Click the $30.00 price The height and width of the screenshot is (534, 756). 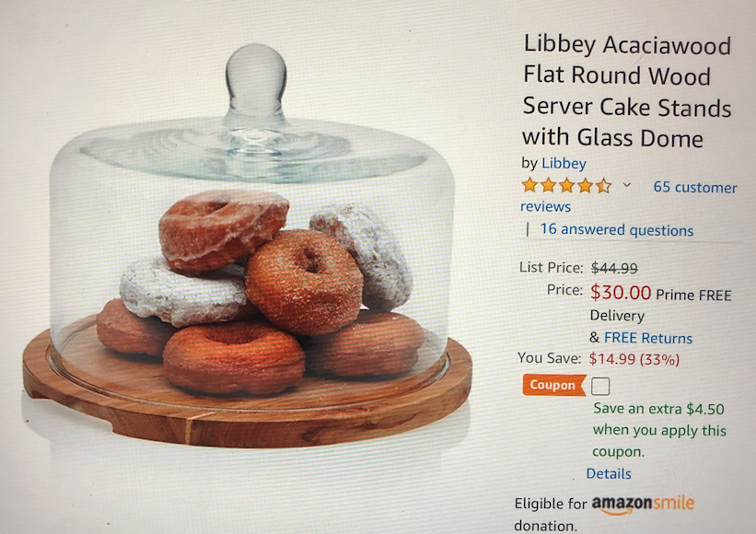(x=621, y=292)
